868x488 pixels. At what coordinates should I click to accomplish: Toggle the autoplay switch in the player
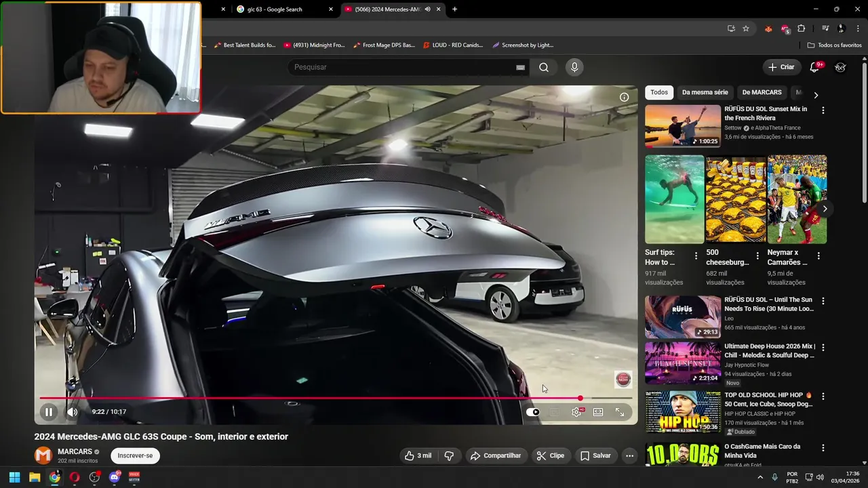[x=533, y=412]
